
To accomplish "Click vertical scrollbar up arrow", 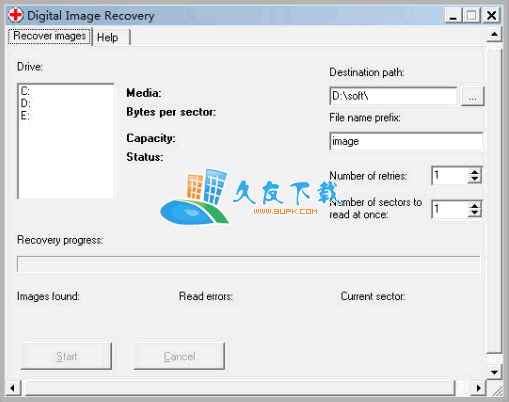I will tap(494, 34).
